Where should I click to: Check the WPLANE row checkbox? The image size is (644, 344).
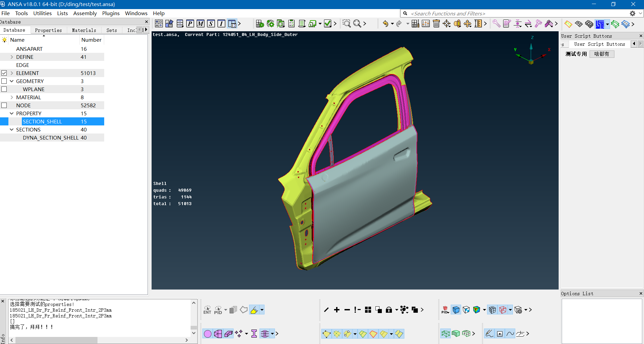click(x=4, y=89)
